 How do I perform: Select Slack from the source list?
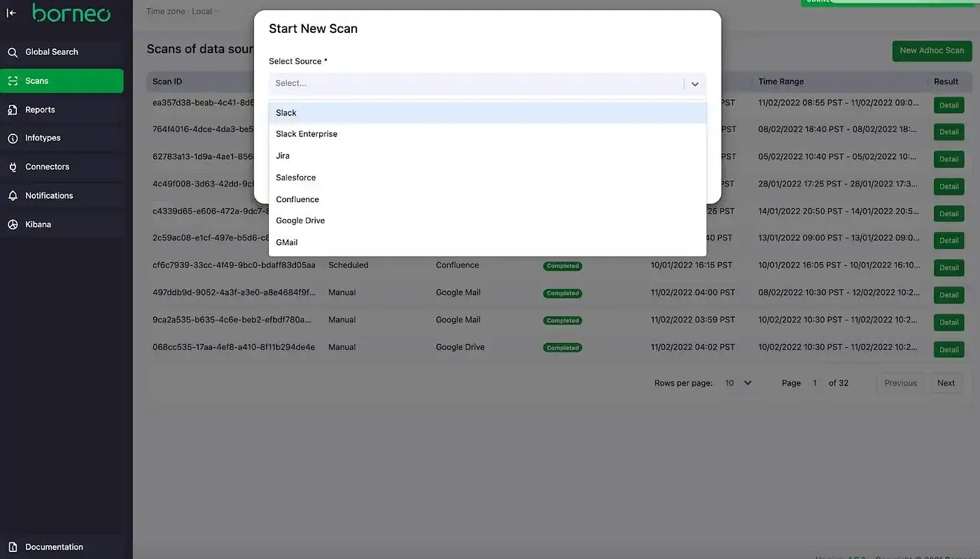(x=487, y=113)
